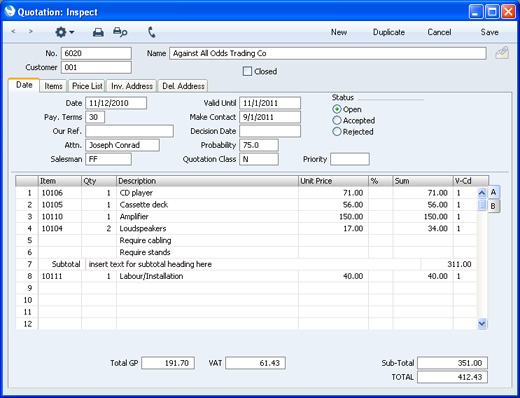This screenshot has height=398, width=520.
Task: Click the grid scroll down arrow
Action: [482, 323]
